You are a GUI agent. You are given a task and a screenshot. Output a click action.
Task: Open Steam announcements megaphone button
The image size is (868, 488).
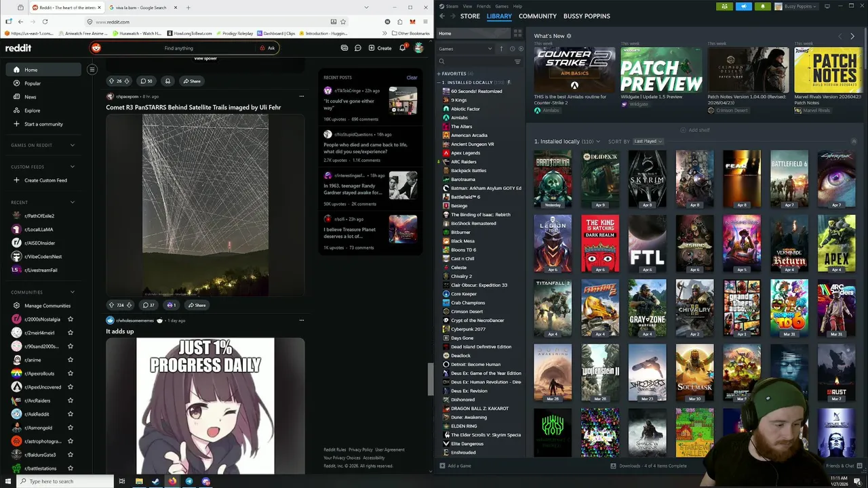tap(744, 6)
